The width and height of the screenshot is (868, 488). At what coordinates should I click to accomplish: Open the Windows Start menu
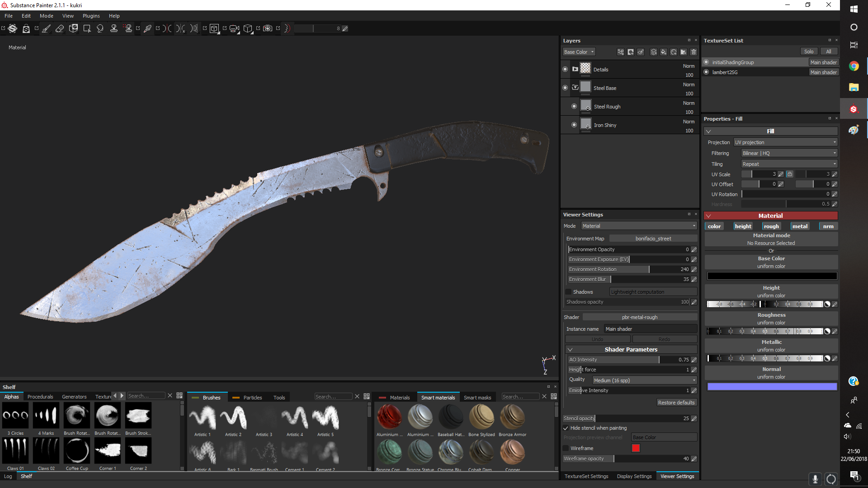click(854, 9)
